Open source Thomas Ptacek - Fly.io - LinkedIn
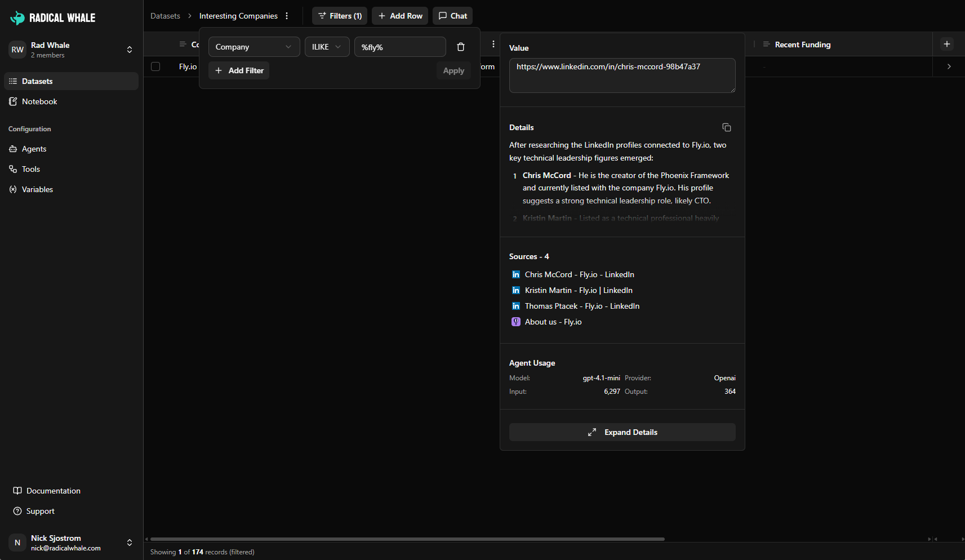Viewport: 965px width, 560px height. point(582,306)
